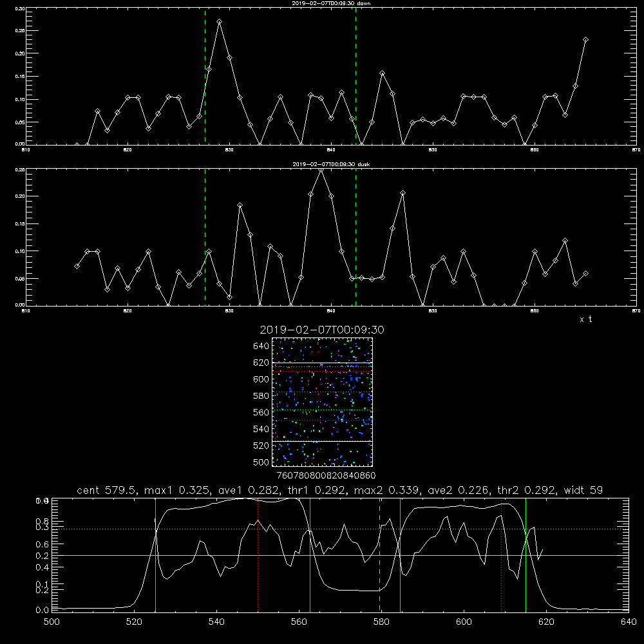Click the 'max1 0.325' value in bottom title
Image resolution: width=644 pixels, height=644 pixels.
(178, 490)
